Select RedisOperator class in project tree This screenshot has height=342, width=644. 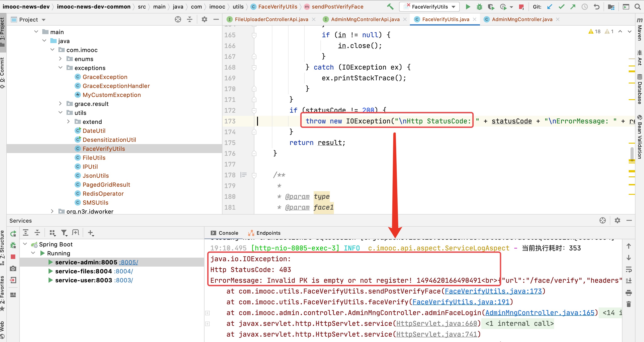click(x=103, y=193)
